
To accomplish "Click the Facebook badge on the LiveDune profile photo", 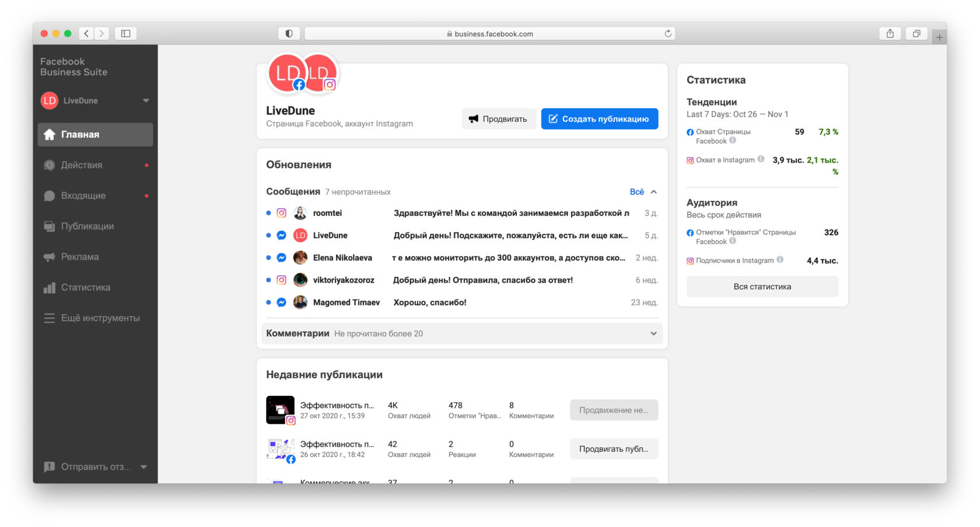I will point(299,85).
